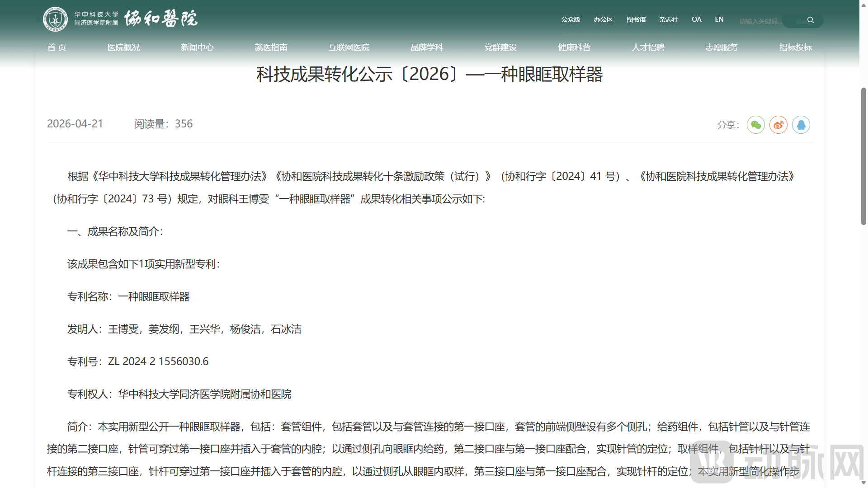Screen dimensions: 868x488
Task: Click the page vertical scrollbar thumb
Action: pos(863,156)
